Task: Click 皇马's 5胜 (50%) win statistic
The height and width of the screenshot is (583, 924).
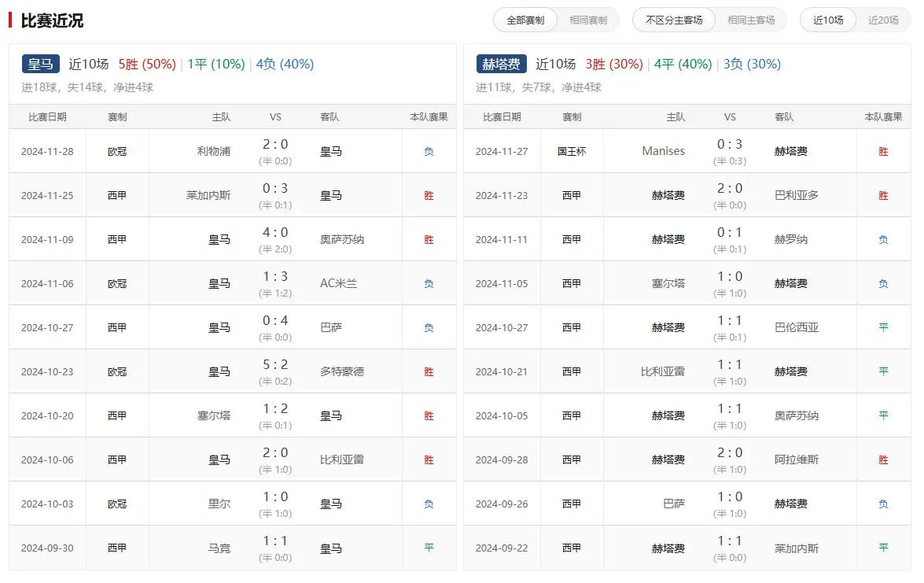Action: pos(147,64)
